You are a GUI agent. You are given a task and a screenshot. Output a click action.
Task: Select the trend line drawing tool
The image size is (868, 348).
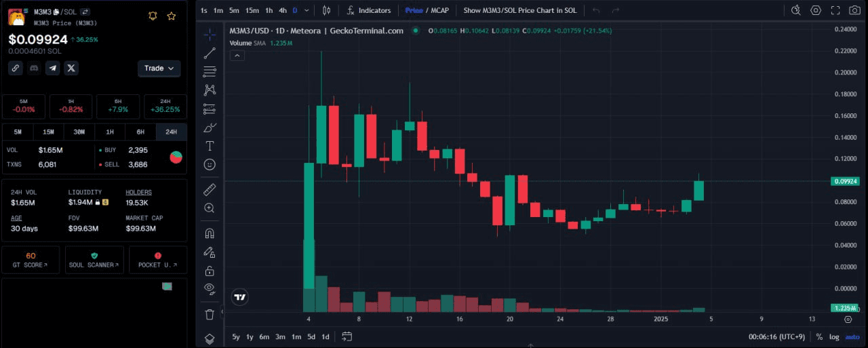point(210,53)
